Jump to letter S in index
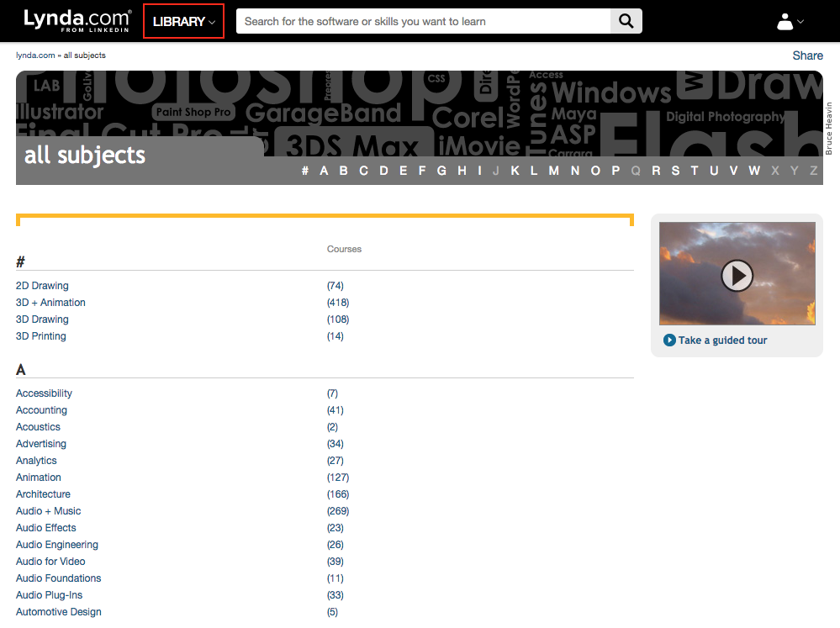Image resolution: width=840 pixels, height=628 pixels. tap(675, 171)
